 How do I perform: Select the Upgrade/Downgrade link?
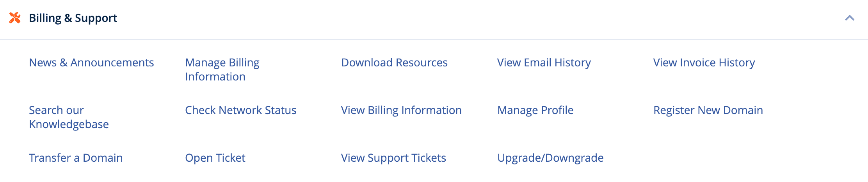[x=550, y=158]
